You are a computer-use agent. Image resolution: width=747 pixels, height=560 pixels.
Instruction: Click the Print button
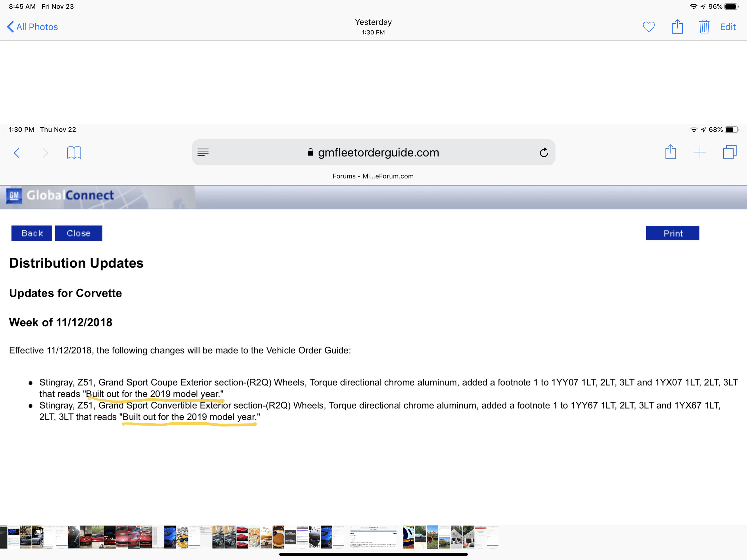pyautogui.click(x=672, y=233)
